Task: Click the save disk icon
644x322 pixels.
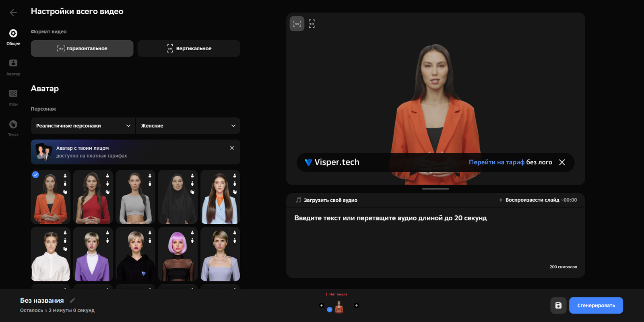Action: coord(558,305)
